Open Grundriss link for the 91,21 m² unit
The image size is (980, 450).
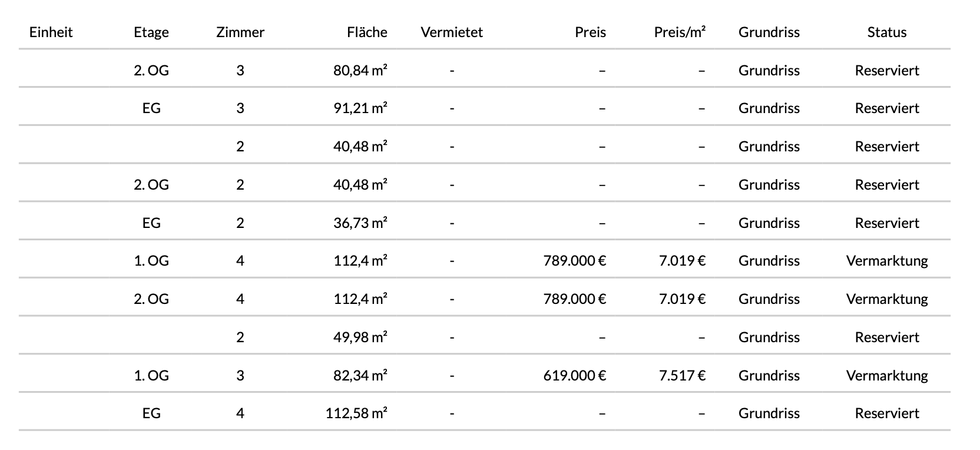point(769,108)
